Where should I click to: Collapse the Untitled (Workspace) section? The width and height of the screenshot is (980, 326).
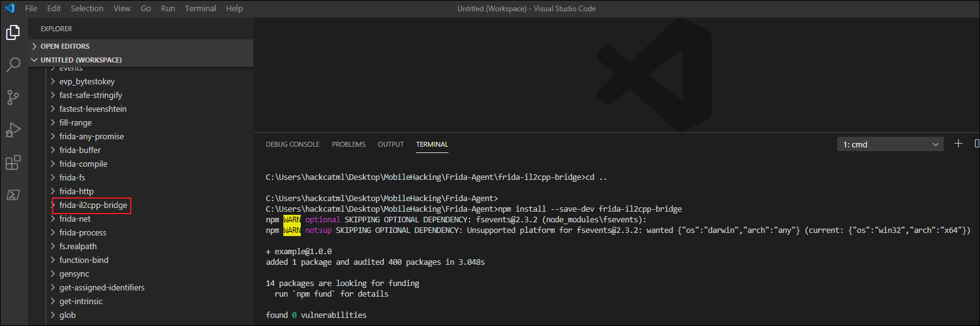coord(141,60)
